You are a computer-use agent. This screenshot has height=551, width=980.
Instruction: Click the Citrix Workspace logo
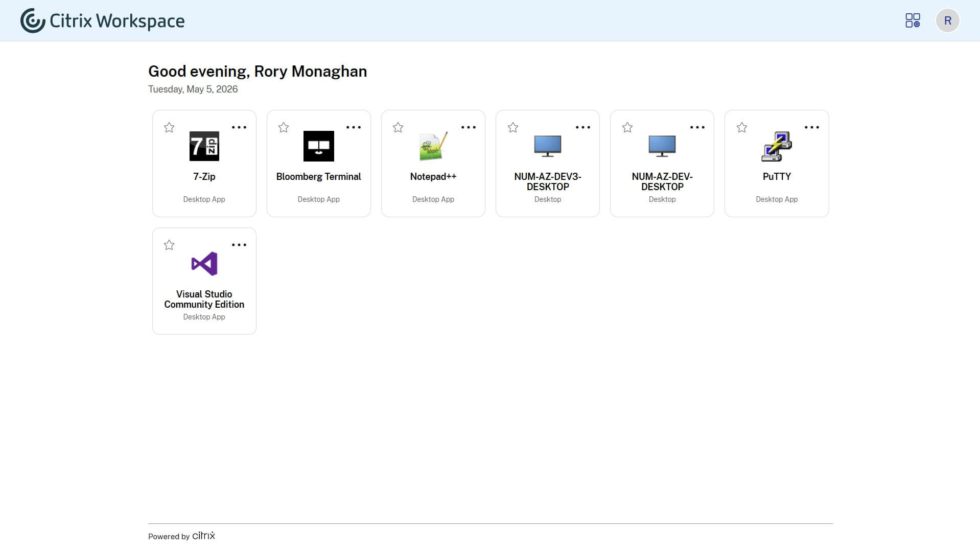[x=102, y=20]
